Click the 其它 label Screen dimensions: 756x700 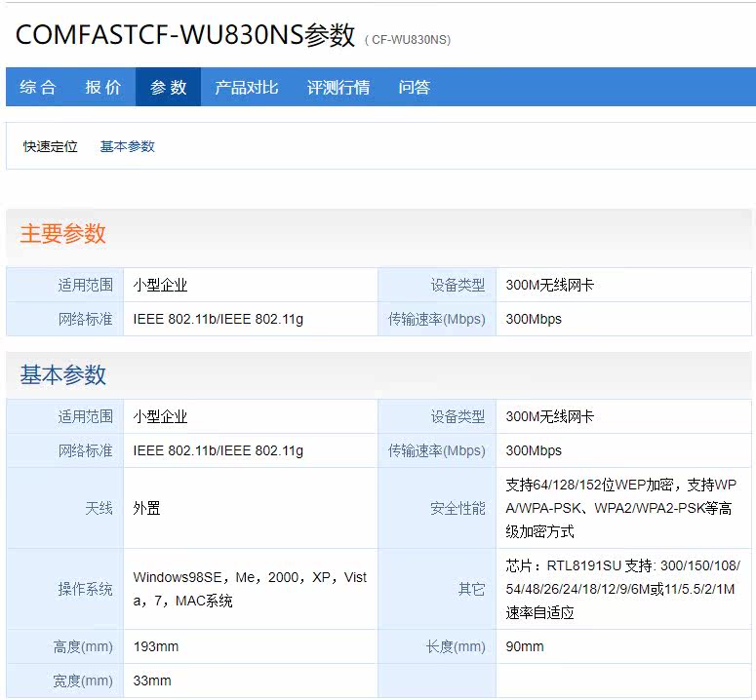tap(471, 589)
